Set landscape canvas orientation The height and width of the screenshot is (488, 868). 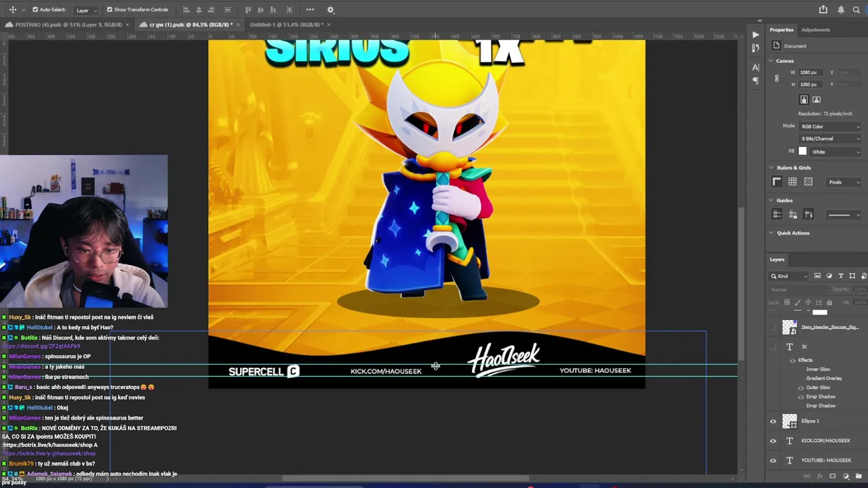coord(816,100)
